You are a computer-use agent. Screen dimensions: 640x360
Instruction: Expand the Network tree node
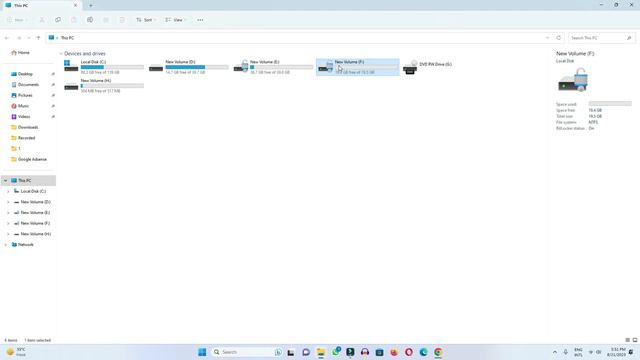pyautogui.click(x=5, y=244)
